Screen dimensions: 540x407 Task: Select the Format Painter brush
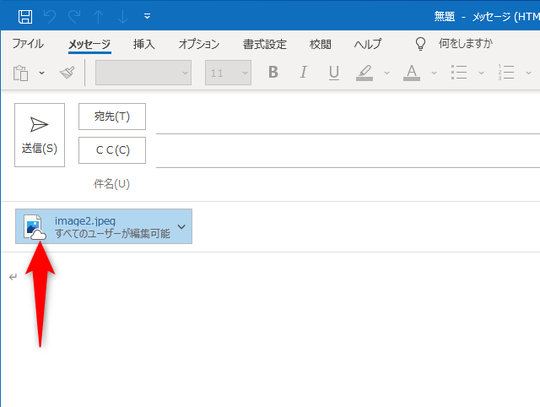pos(68,73)
